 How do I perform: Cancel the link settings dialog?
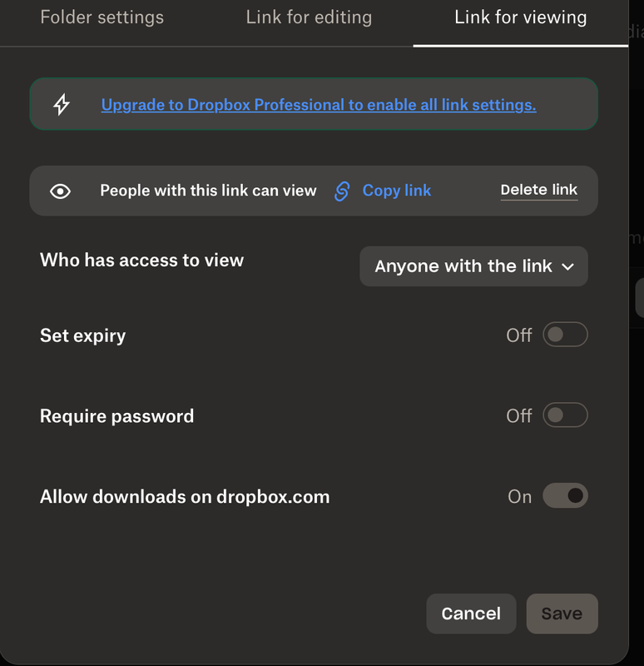click(x=471, y=614)
